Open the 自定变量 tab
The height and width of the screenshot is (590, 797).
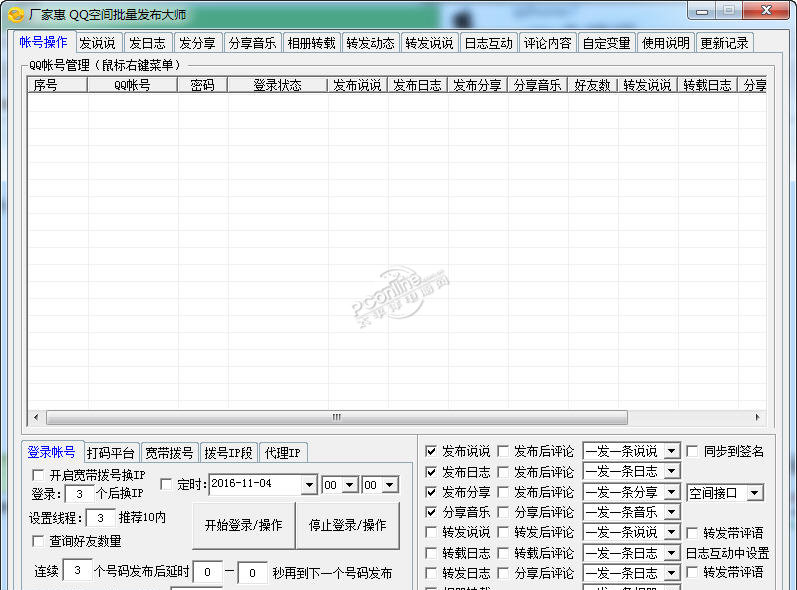pyautogui.click(x=606, y=43)
